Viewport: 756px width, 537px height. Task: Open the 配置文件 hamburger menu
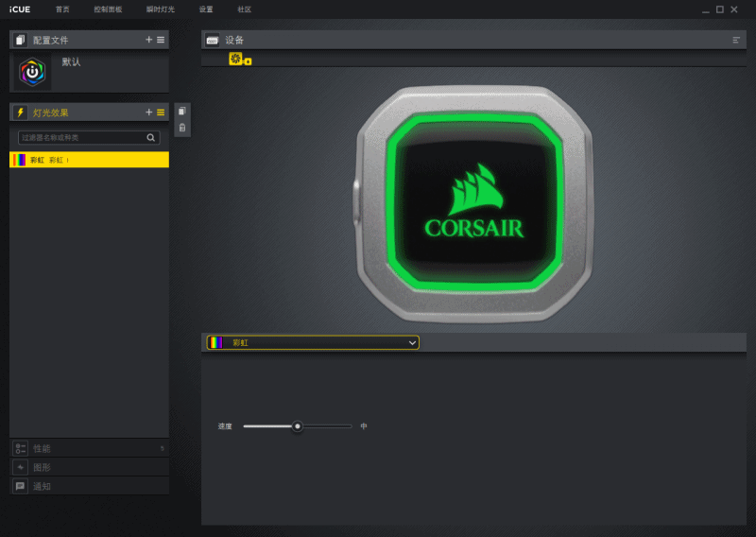161,40
